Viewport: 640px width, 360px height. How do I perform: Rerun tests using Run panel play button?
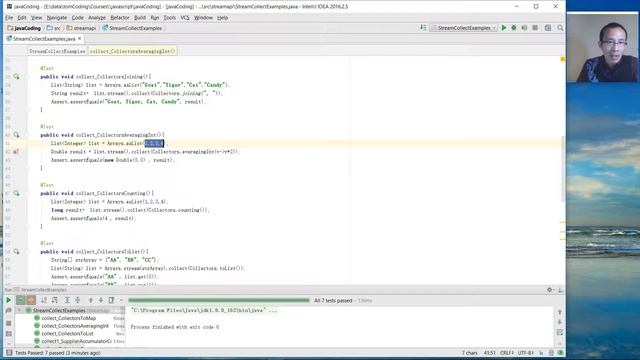coord(8,300)
